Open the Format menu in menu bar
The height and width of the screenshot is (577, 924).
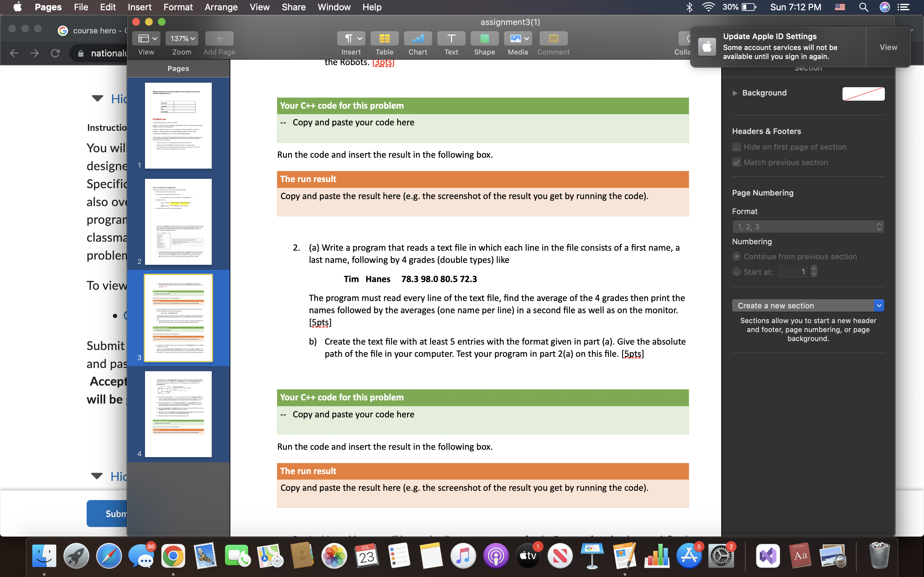pyautogui.click(x=177, y=7)
